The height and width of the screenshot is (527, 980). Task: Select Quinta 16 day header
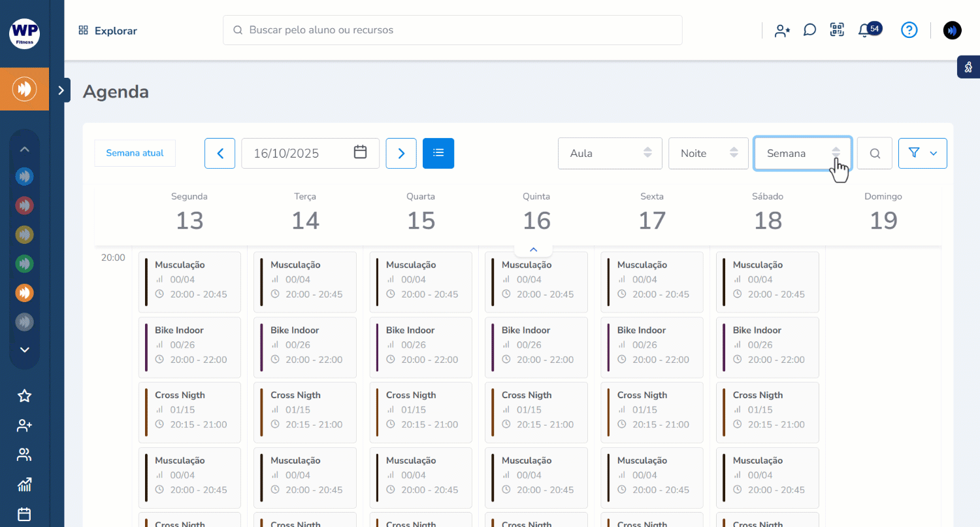coord(536,212)
